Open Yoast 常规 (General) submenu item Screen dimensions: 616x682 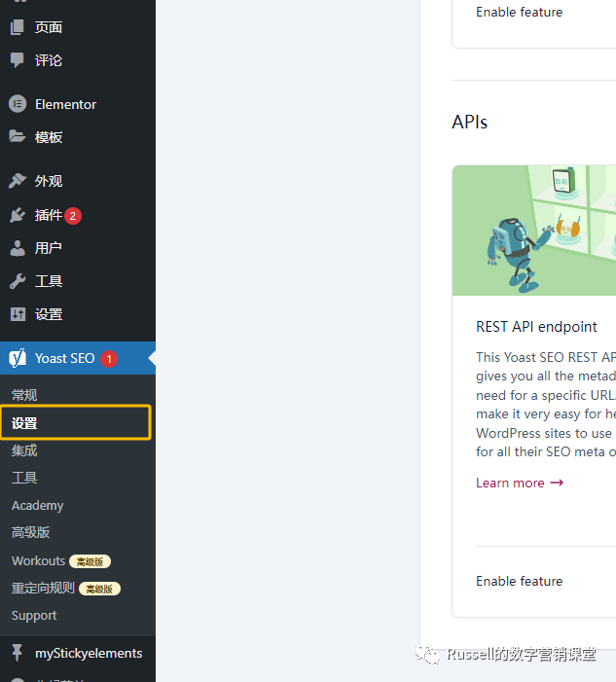click(24, 395)
